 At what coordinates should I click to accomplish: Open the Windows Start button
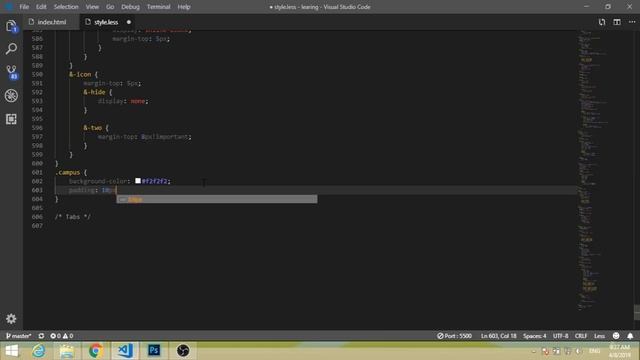click(11, 351)
